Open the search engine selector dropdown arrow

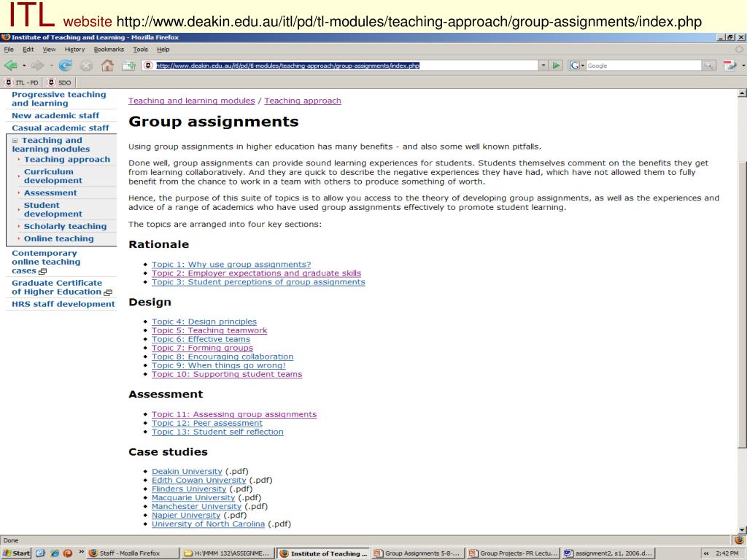(582, 66)
